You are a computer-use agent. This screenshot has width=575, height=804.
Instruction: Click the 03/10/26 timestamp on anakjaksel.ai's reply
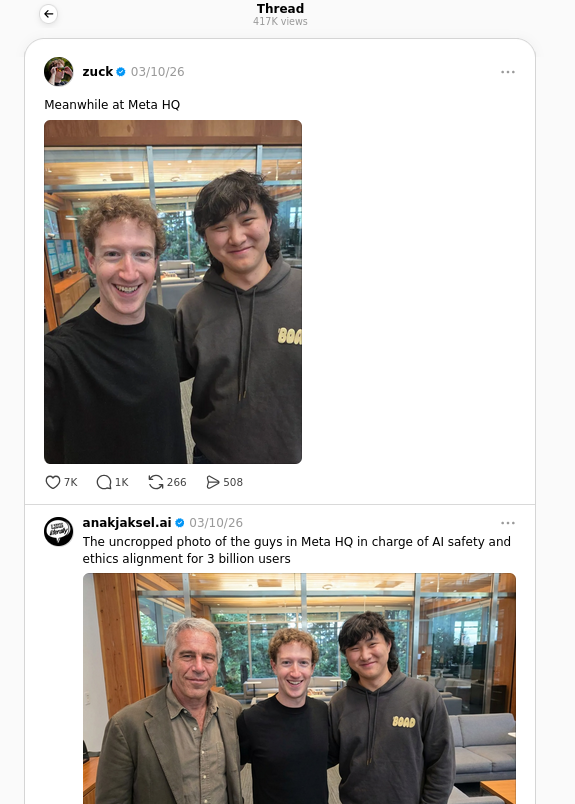click(216, 522)
